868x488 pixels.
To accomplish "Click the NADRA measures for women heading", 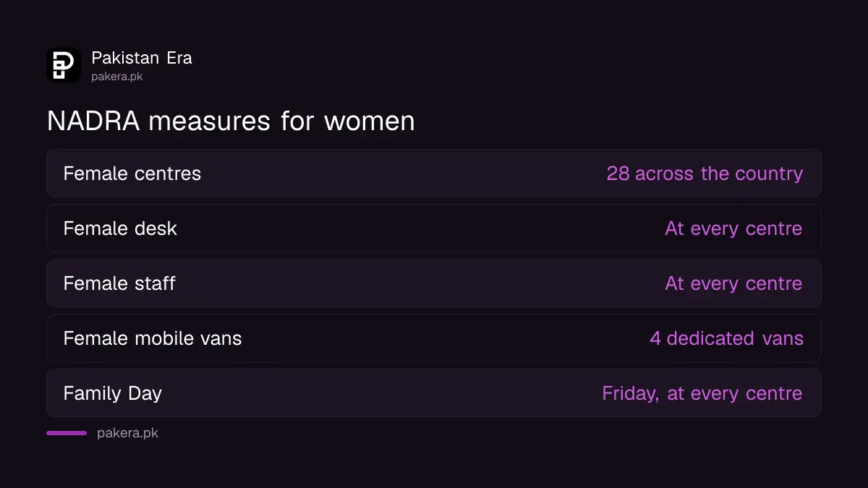I will (x=231, y=121).
